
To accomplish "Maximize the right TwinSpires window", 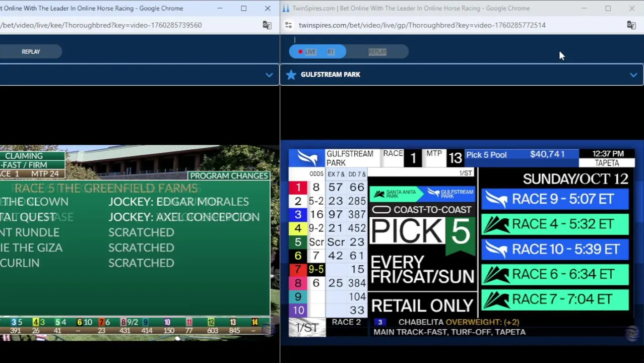I will (608, 8).
